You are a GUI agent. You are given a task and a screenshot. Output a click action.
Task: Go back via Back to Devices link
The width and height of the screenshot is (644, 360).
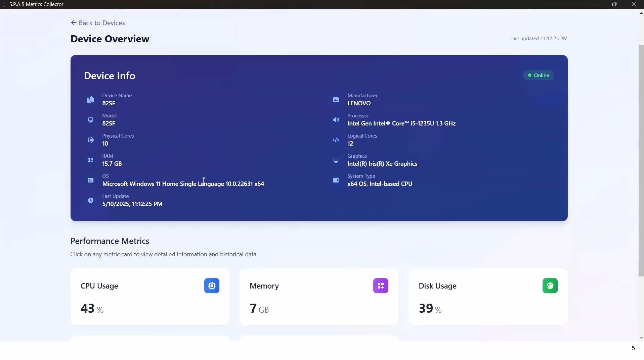(x=98, y=23)
